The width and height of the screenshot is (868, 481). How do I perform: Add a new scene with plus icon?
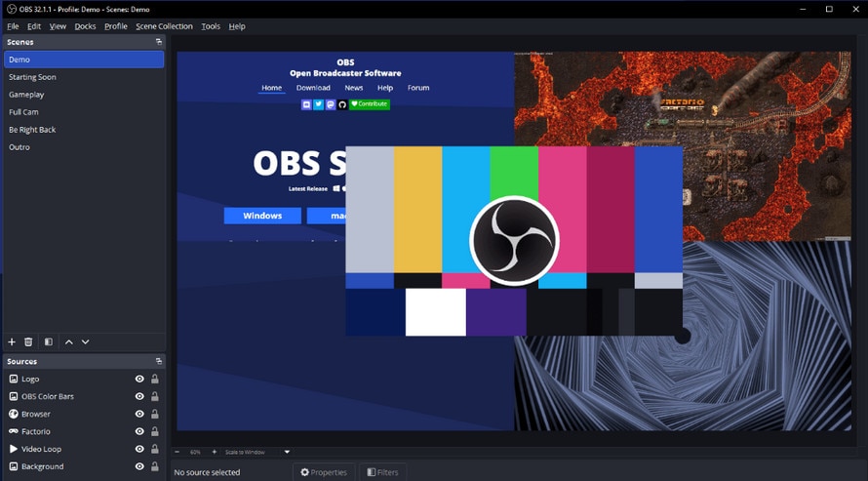12,342
